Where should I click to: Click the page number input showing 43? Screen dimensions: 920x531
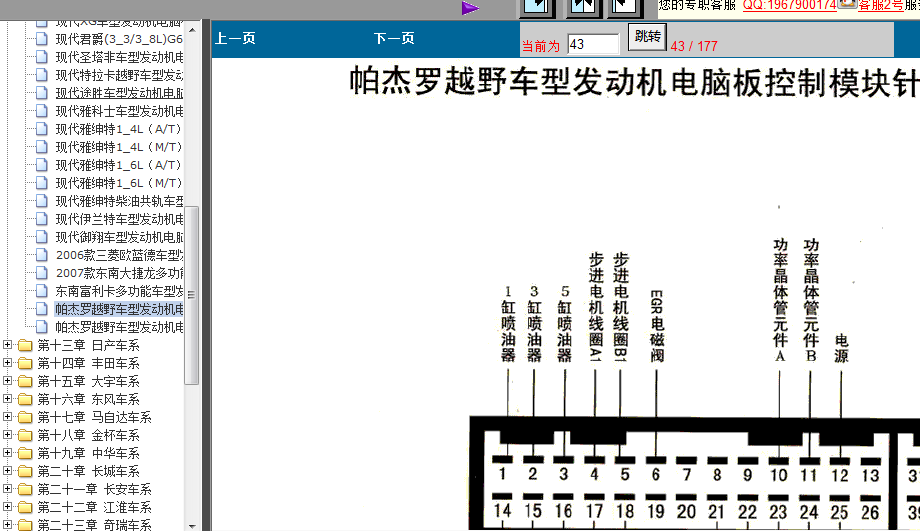pos(593,45)
